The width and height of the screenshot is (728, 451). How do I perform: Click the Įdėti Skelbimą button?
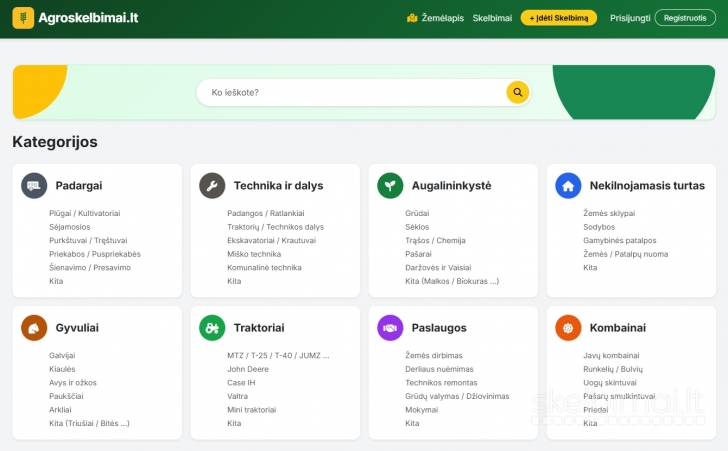pyautogui.click(x=558, y=18)
